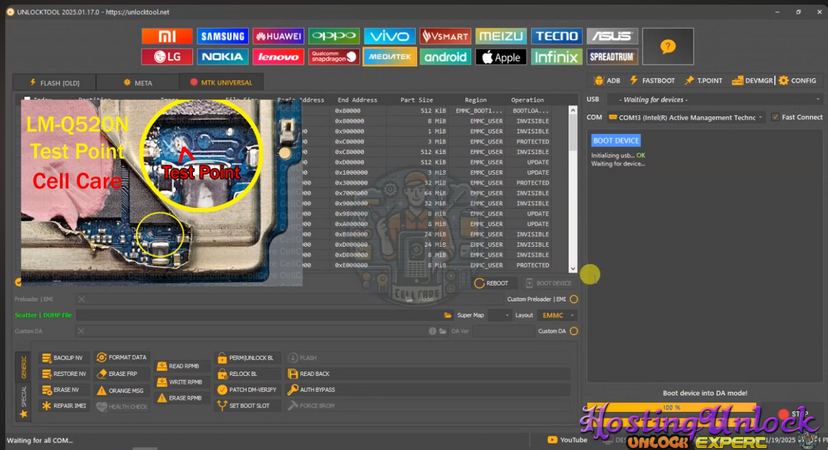
Task: Enable the Custom Preloader option
Action: pos(574,299)
